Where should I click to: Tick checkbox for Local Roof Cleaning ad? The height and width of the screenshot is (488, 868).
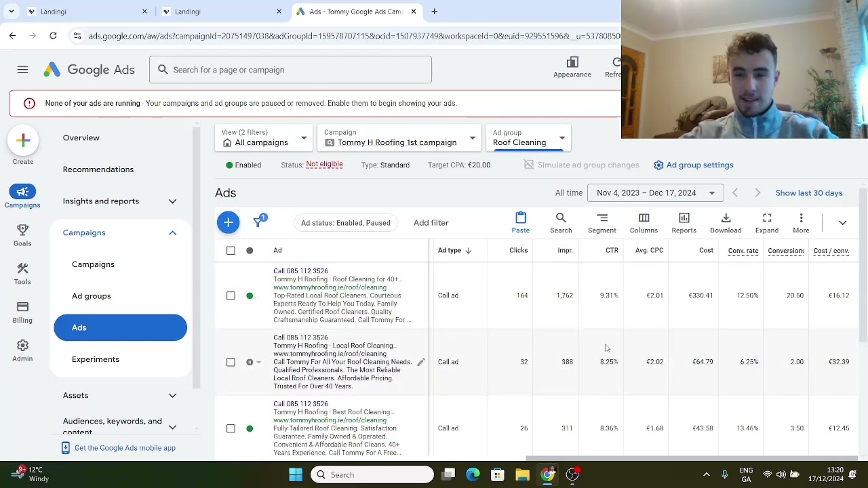[x=231, y=362]
